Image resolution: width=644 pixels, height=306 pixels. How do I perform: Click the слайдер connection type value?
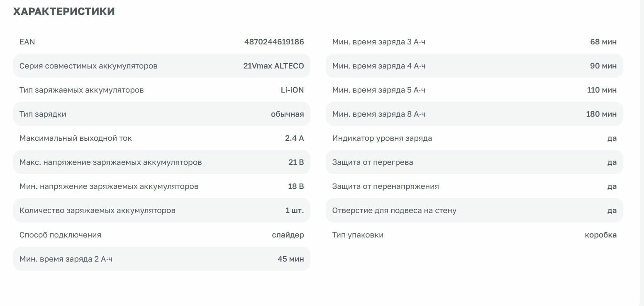pos(288,235)
